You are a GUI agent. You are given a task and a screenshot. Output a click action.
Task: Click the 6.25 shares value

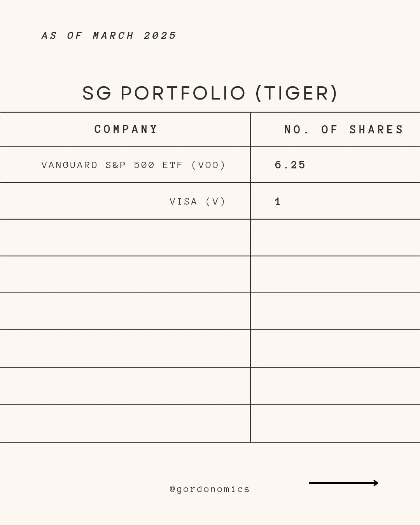pos(290,165)
